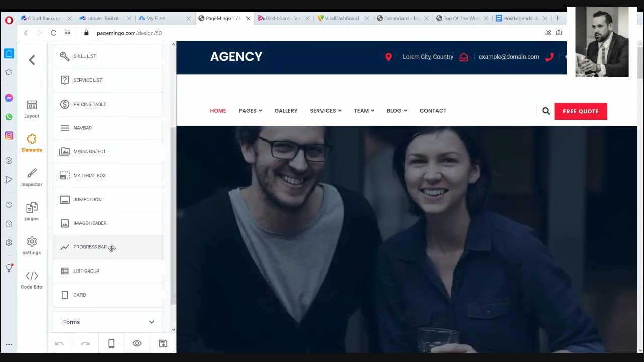Add a Service List element
Image resolution: width=644 pixels, height=362 pixels.
(x=108, y=80)
